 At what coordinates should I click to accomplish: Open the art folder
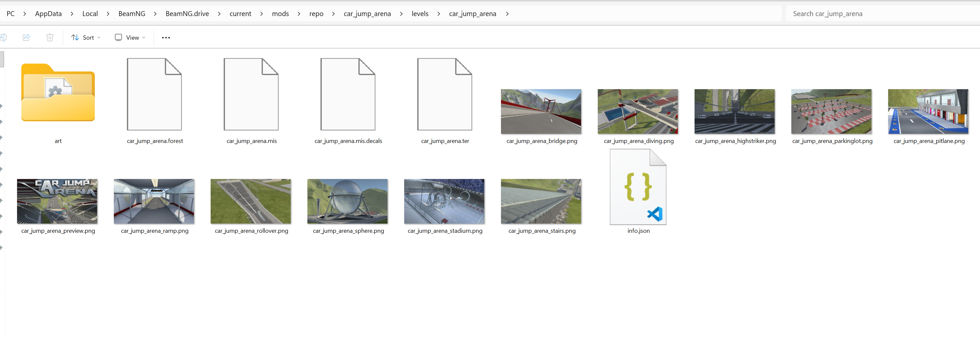(x=58, y=92)
